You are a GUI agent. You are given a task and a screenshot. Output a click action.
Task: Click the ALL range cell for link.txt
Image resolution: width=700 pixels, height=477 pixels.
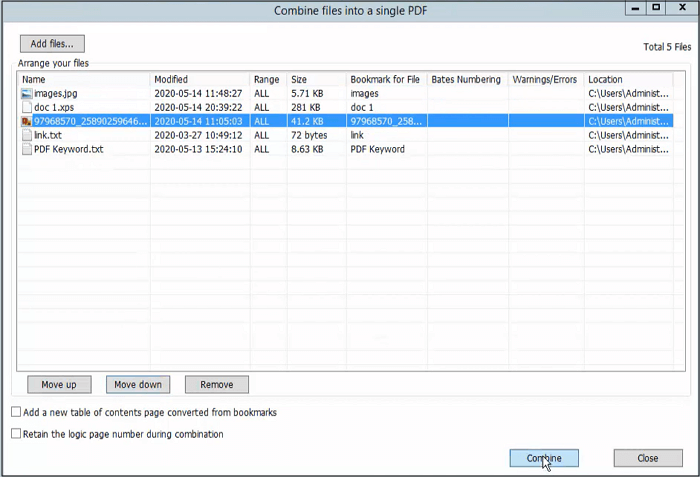(262, 135)
